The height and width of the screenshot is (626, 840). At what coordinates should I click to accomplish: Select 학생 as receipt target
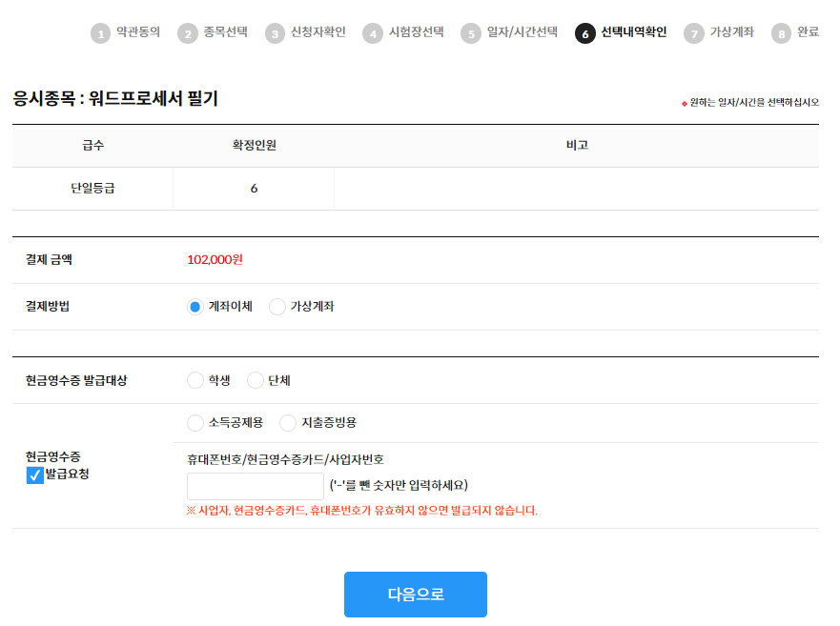coord(195,380)
